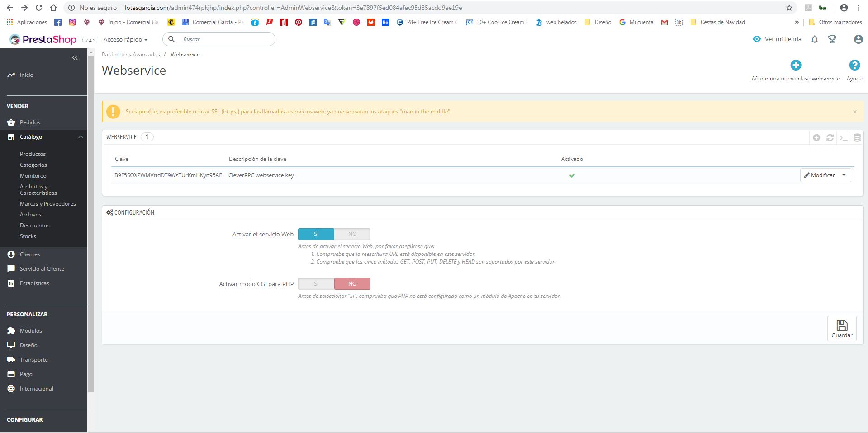Click the Buscar search field

[219, 39]
